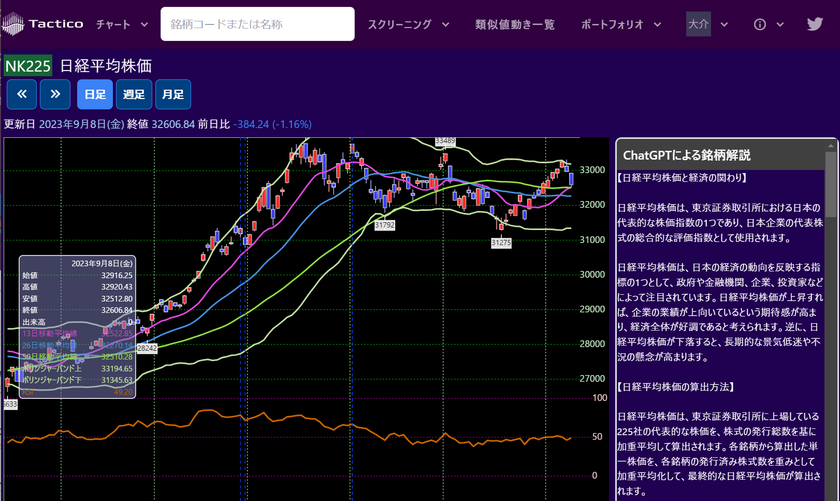Viewport: 840px width, 501px height.
Task: Switch chart to 週足 weekly view
Action: coord(134,94)
